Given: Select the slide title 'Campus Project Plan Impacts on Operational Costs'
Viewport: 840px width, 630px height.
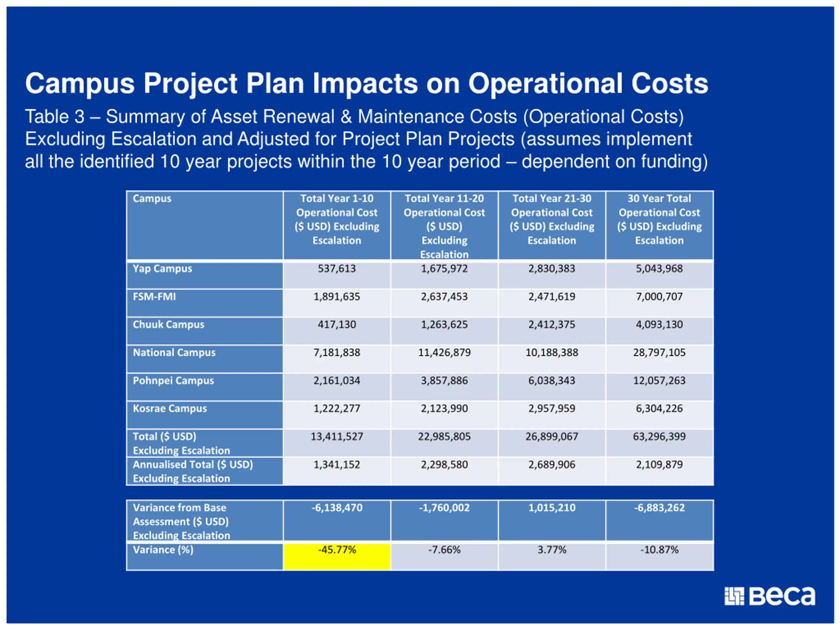Looking at the screenshot, I should 367,84.
